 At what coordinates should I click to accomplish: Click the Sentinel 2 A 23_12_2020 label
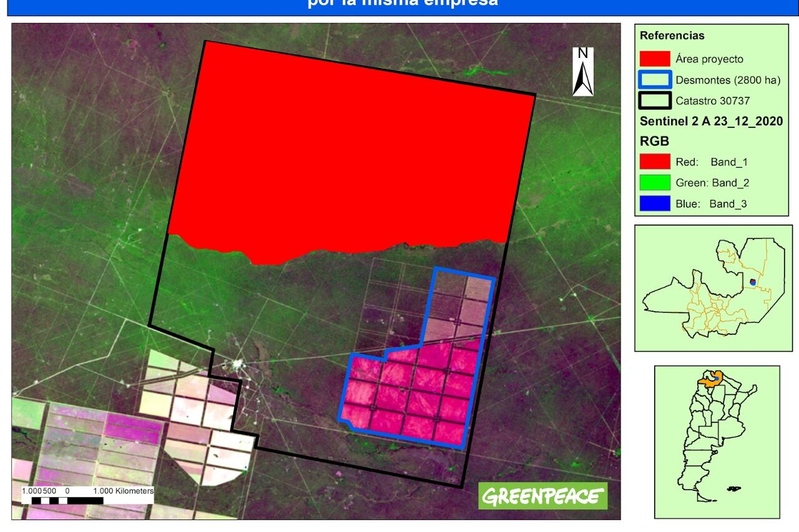click(x=711, y=121)
